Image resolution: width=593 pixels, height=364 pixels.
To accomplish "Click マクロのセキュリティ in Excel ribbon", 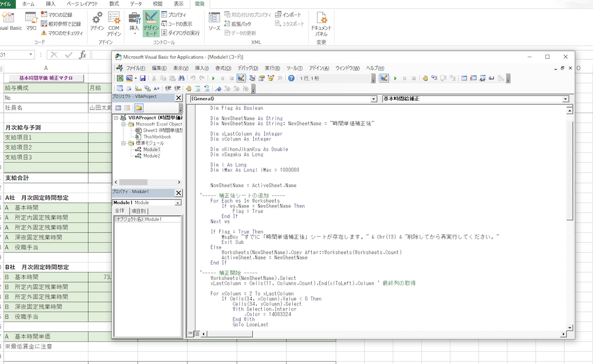I will tap(62, 33).
